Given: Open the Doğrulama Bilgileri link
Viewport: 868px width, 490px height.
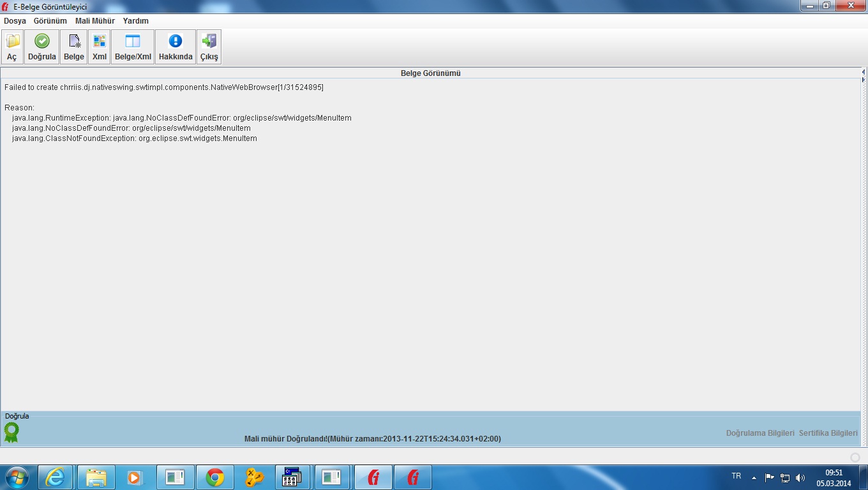Looking at the screenshot, I should coord(760,433).
